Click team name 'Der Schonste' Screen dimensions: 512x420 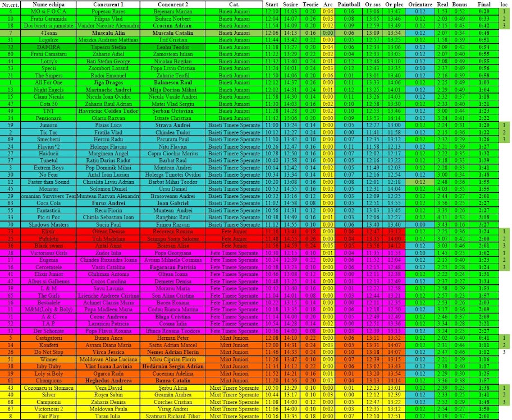click(48, 331)
